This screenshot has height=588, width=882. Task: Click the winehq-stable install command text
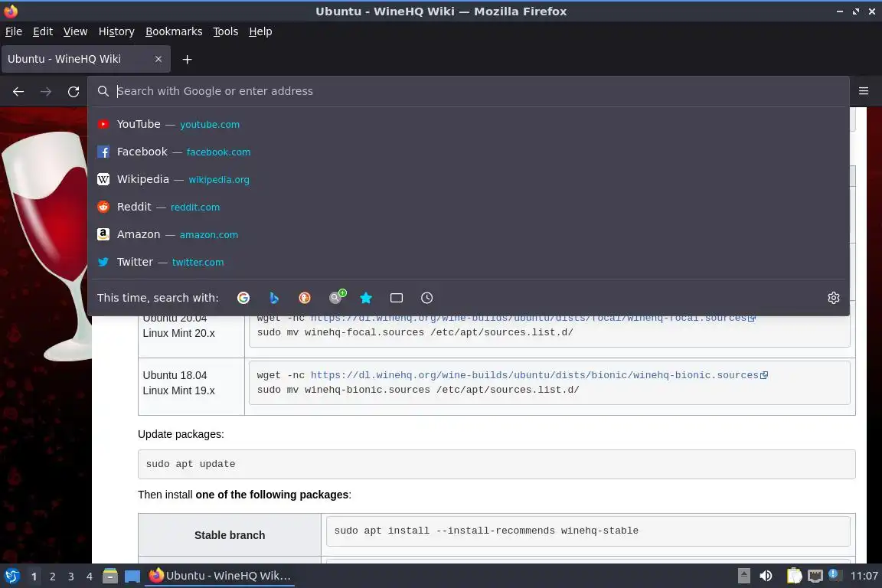tap(486, 531)
